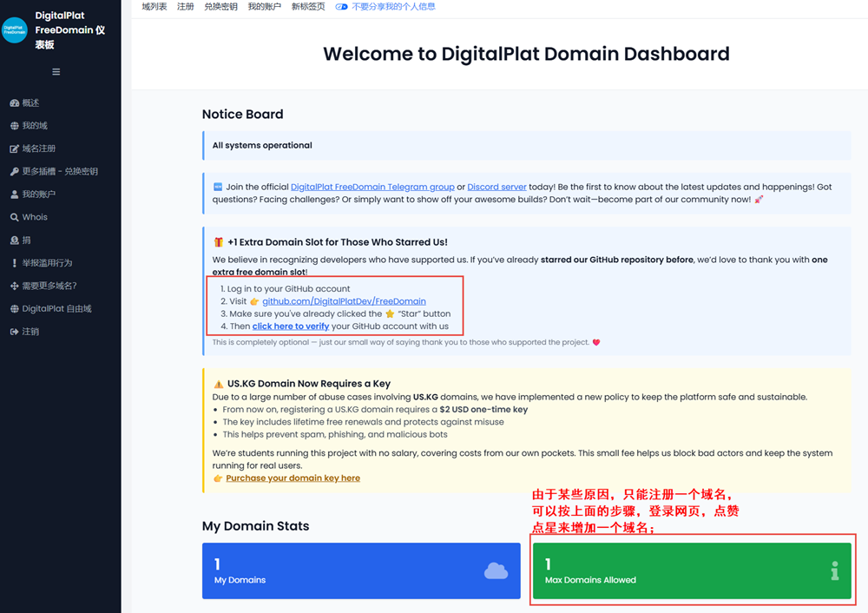The width and height of the screenshot is (868, 613).
Task: Click the cloud icon on My Domains card
Action: pyautogui.click(x=496, y=571)
